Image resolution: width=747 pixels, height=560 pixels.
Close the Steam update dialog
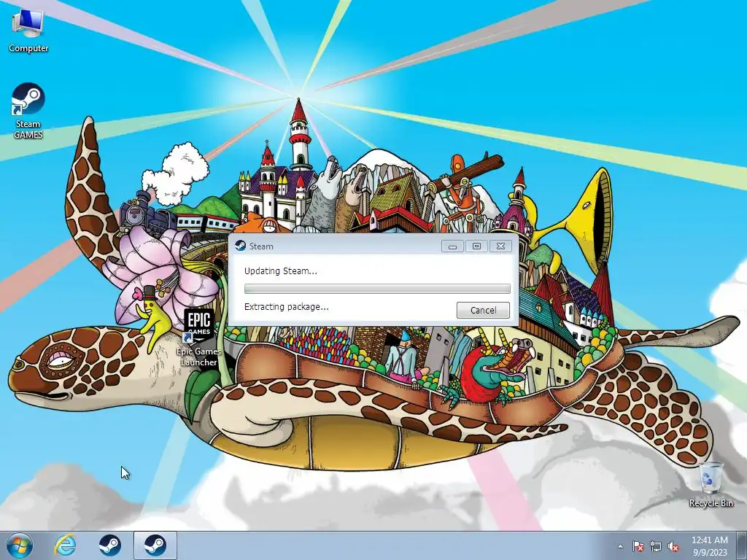click(x=500, y=246)
